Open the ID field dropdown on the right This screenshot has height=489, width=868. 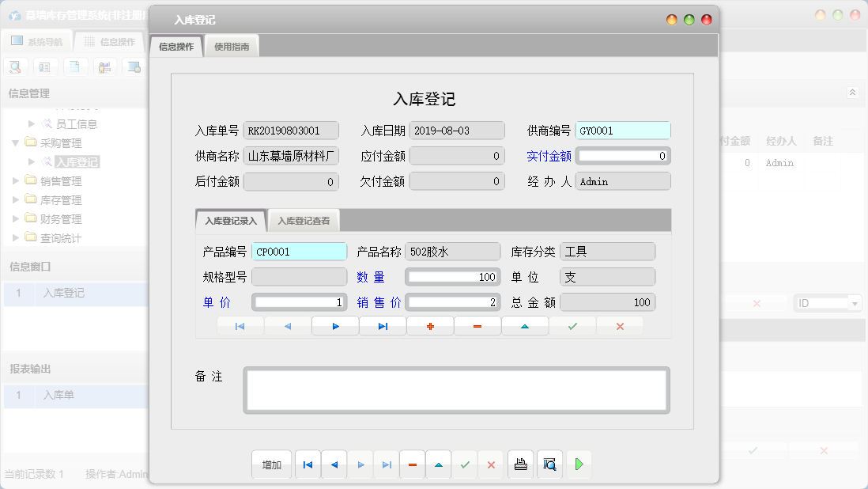(x=855, y=302)
